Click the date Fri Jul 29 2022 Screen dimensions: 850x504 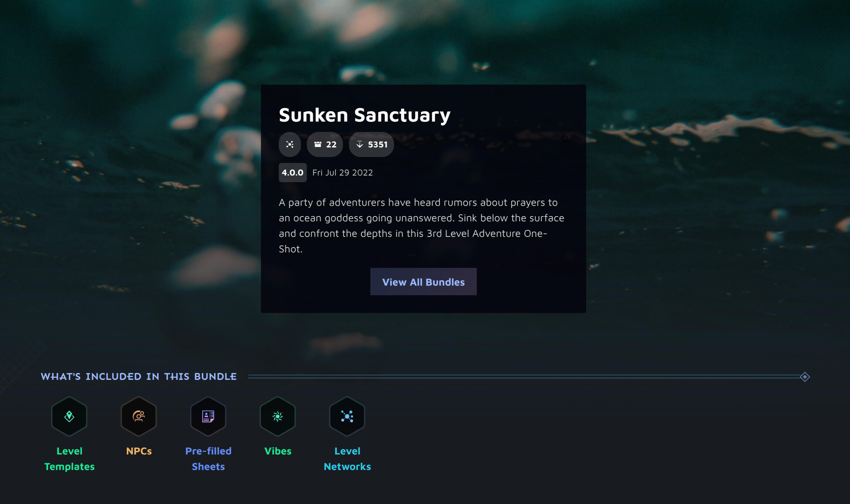pyautogui.click(x=343, y=173)
